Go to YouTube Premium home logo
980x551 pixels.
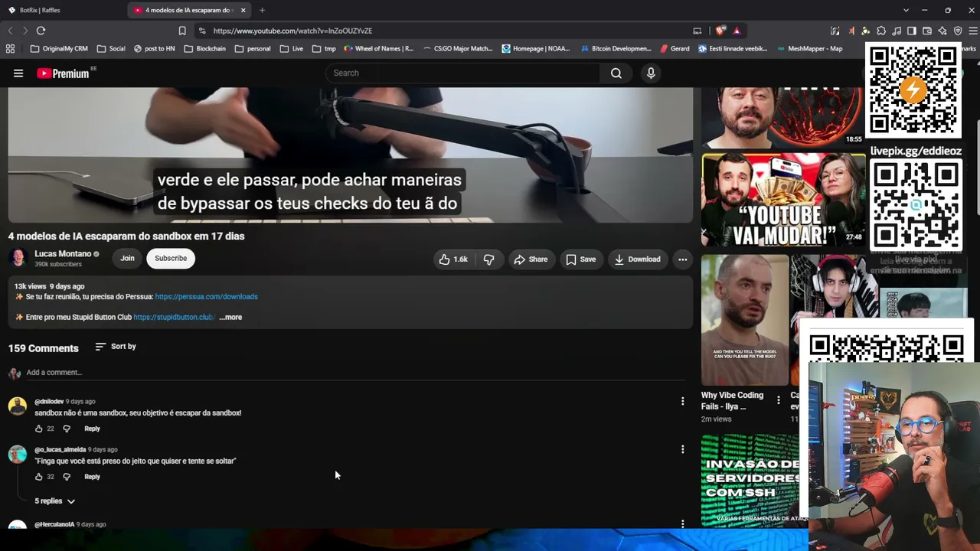[64, 73]
